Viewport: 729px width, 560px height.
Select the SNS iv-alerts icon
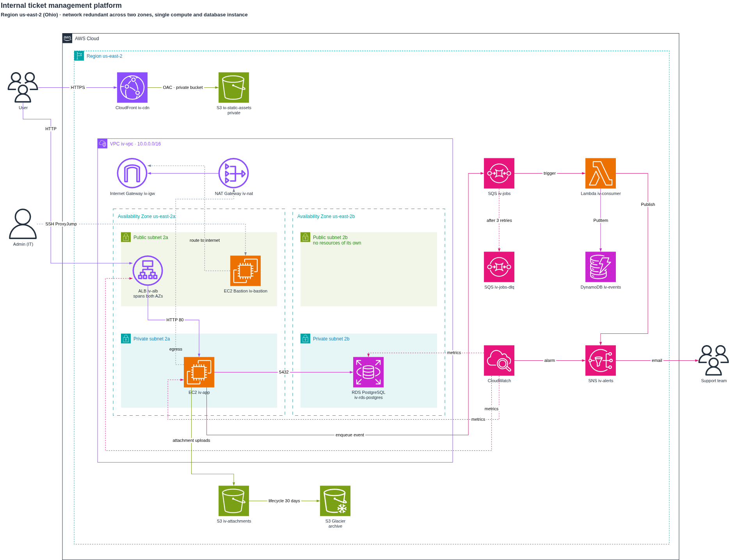click(x=601, y=360)
